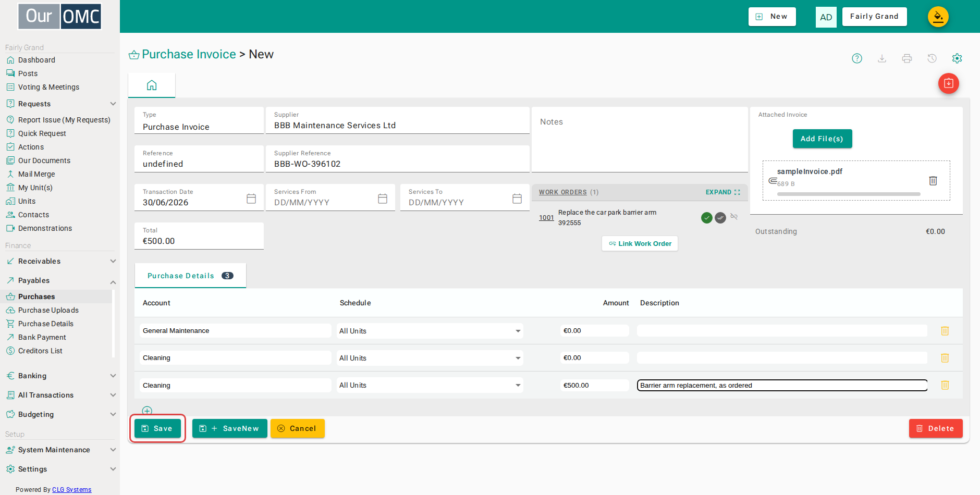Click the Cancel button
The height and width of the screenshot is (495, 980).
coord(297,428)
